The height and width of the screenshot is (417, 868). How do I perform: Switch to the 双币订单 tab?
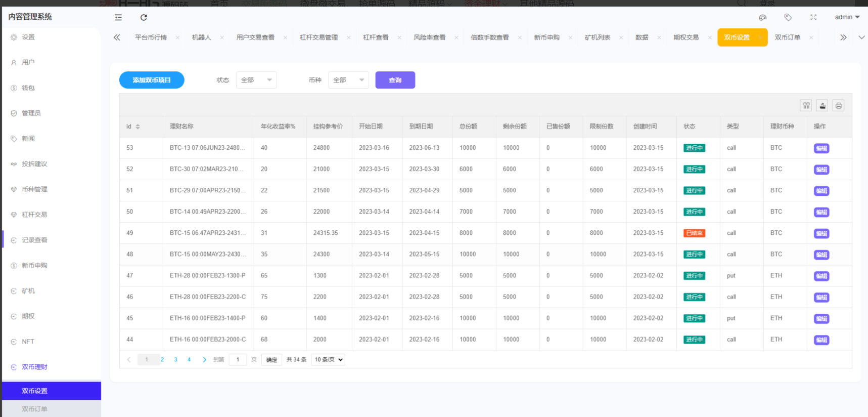click(787, 37)
